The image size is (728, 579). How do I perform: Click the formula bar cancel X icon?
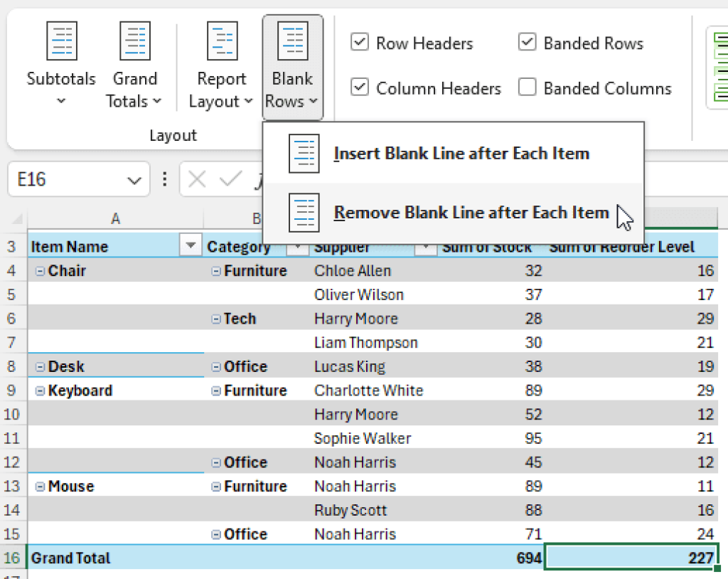coord(197,180)
